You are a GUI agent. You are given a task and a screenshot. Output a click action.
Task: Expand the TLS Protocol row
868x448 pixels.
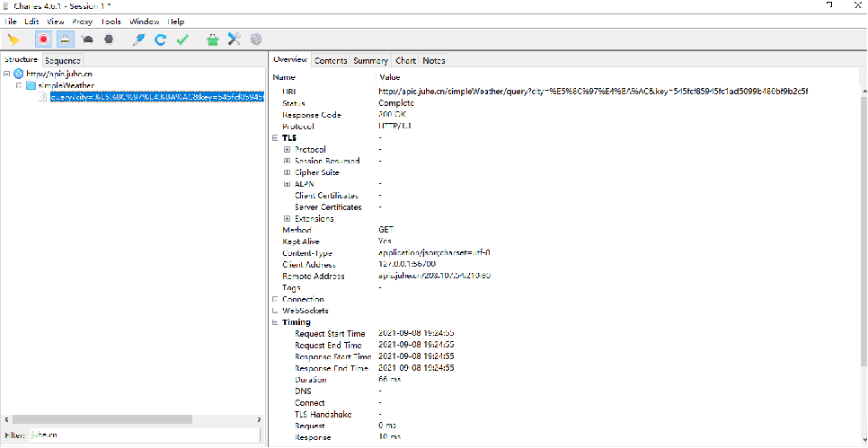[x=287, y=149]
